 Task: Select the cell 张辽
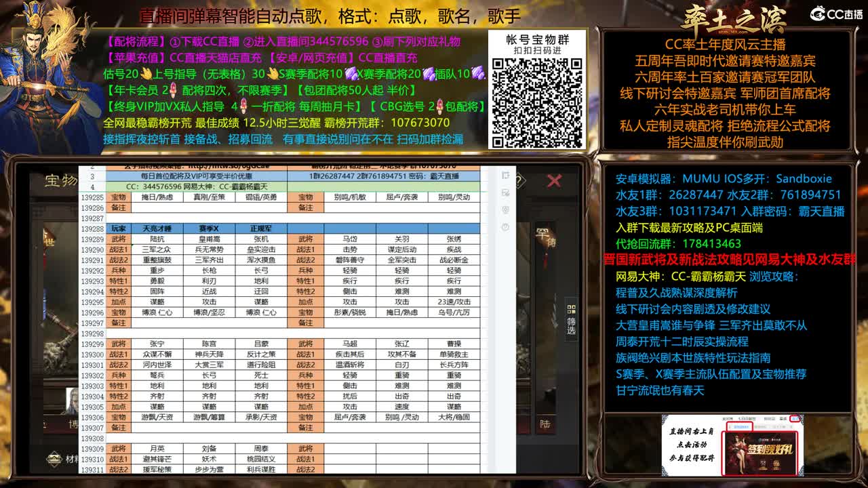coord(402,344)
